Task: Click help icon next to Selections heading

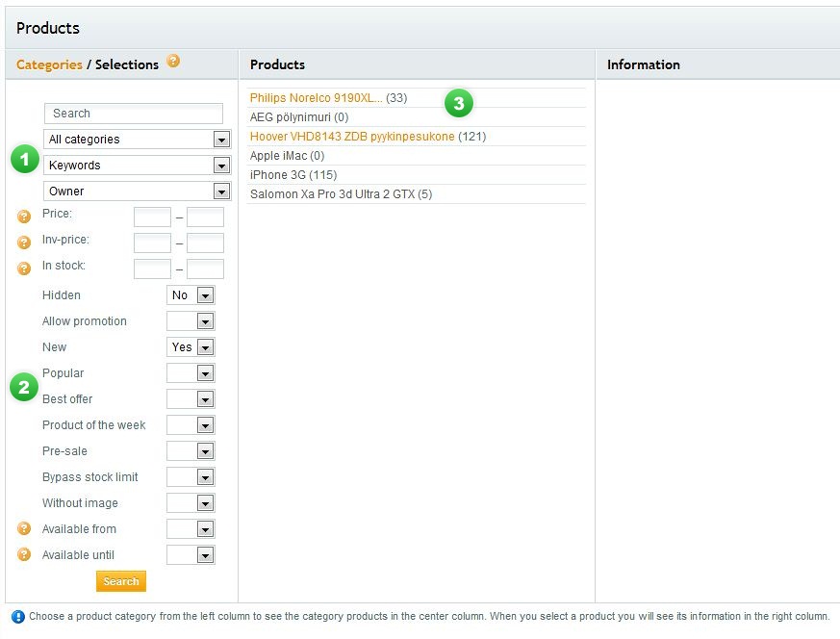Action: [x=173, y=61]
